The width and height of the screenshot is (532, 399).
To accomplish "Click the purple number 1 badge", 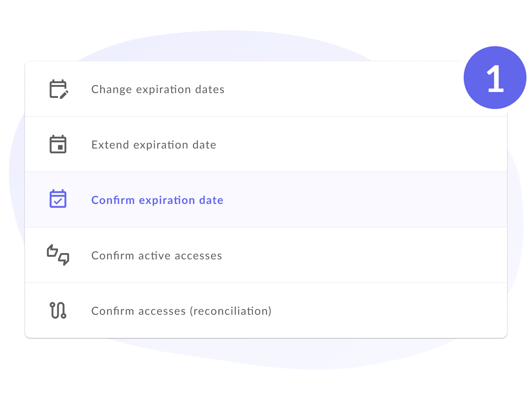I will [495, 78].
